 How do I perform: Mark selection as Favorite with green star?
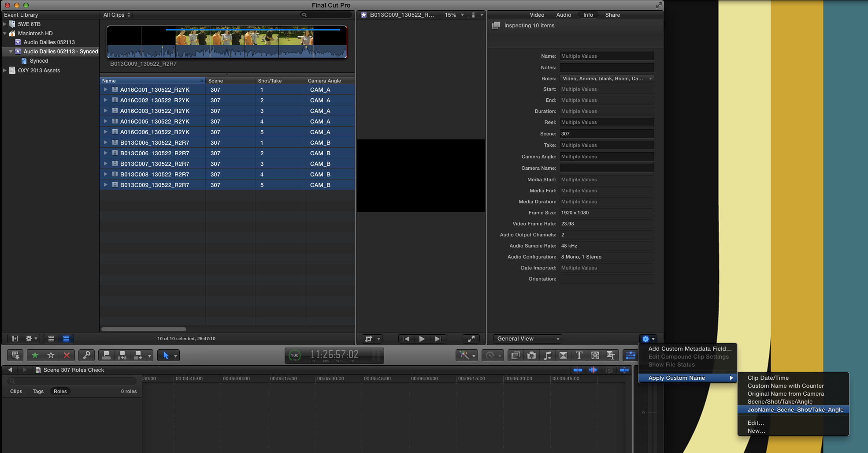coord(35,355)
